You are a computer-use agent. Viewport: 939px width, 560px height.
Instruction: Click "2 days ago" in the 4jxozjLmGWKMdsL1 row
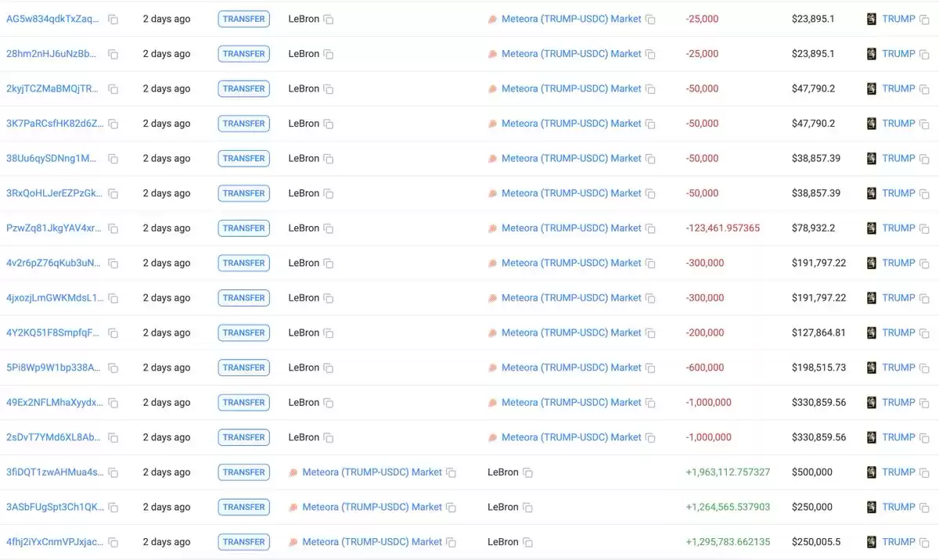coord(167,298)
